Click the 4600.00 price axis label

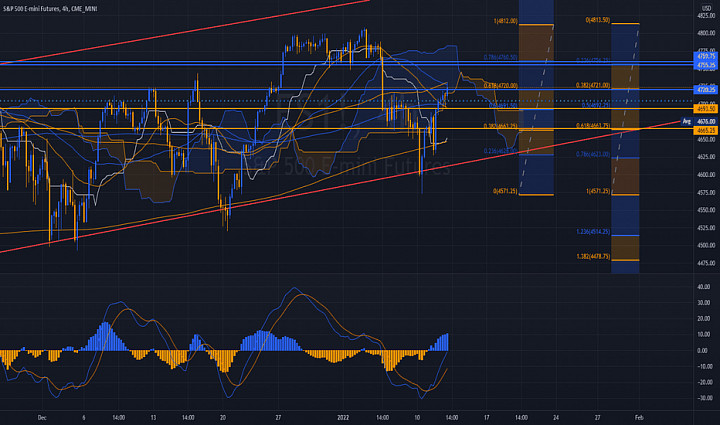tap(706, 175)
